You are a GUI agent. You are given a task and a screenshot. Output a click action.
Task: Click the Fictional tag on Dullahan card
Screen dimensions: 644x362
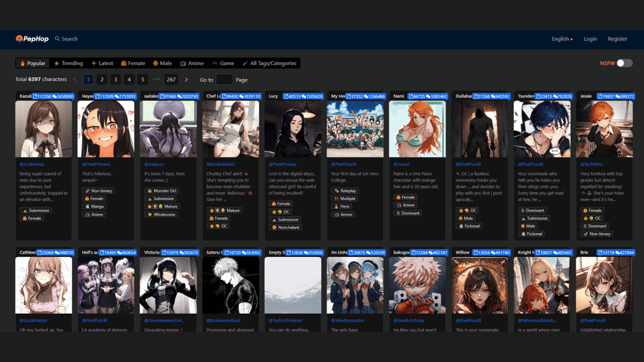pyautogui.click(x=469, y=226)
